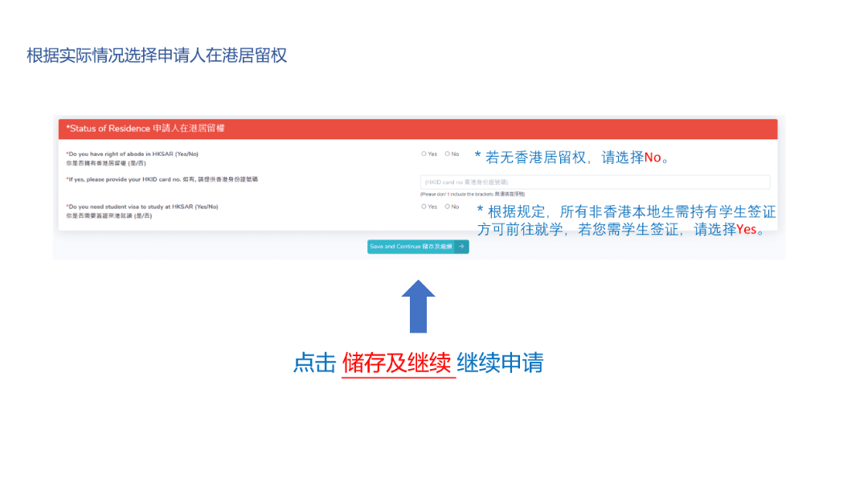The image size is (868, 488).
Task: Select No for right of abode in HKSAR
Action: click(448, 154)
